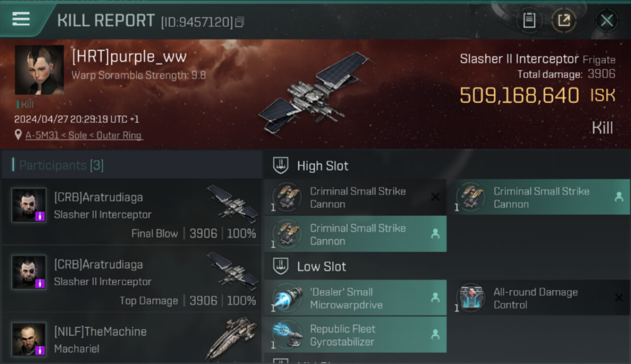Click person icon on the second Strike Cannon
631x364 pixels.
tap(619, 197)
